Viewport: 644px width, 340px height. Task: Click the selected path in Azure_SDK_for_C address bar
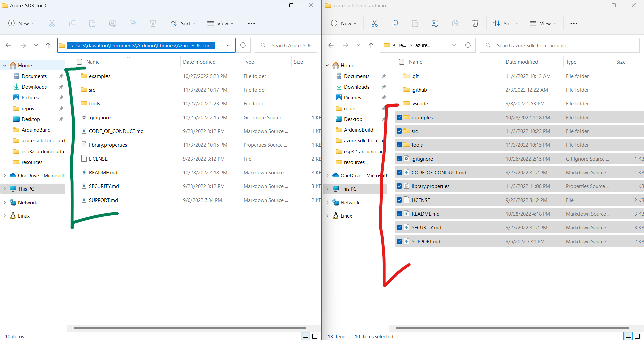[x=141, y=45]
